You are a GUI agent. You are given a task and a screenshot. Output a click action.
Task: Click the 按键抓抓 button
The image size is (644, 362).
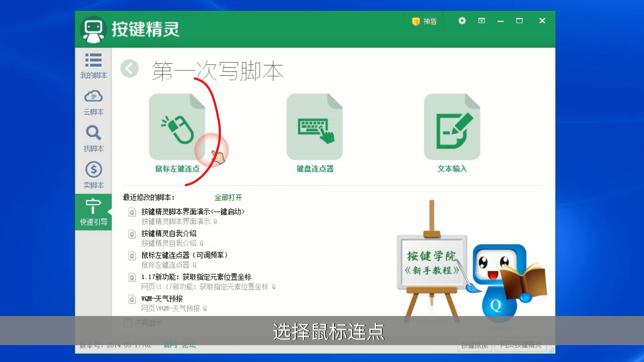pyautogui.click(x=475, y=345)
